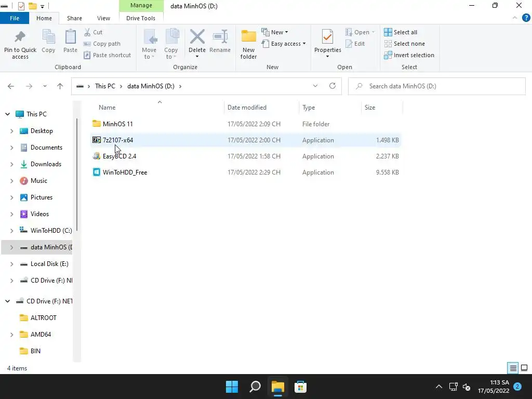Open the Copy to command
Image resolution: width=532 pixels, height=399 pixels.
[x=171, y=44]
